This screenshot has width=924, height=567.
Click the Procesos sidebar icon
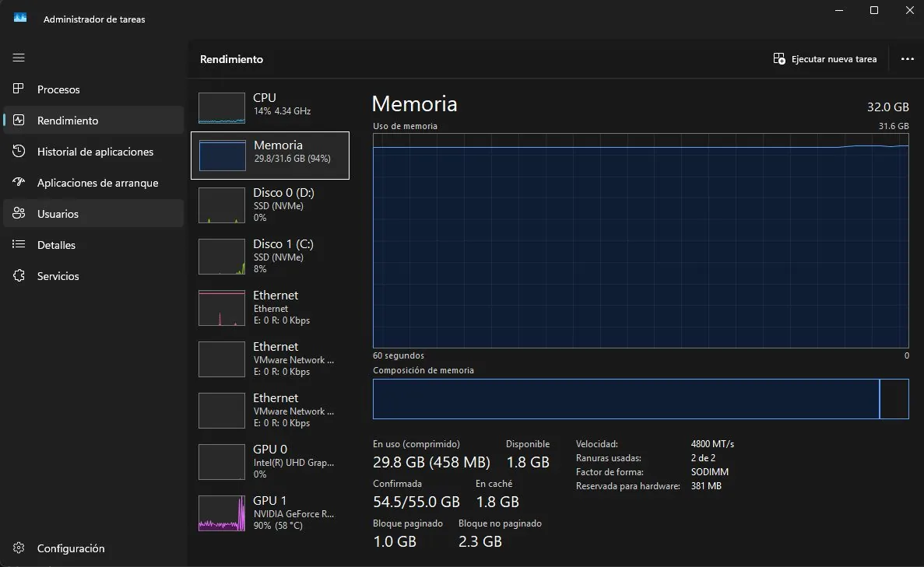point(19,89)
